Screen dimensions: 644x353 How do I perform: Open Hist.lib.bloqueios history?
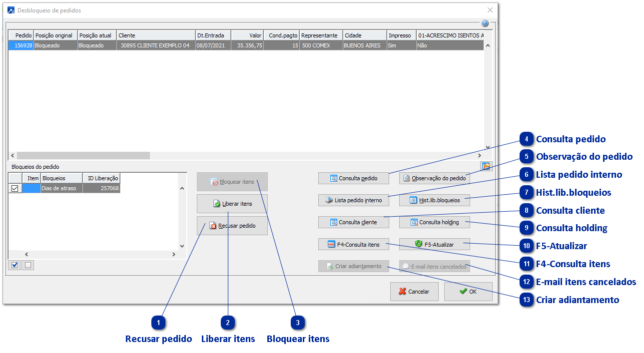tap(435, 200)
